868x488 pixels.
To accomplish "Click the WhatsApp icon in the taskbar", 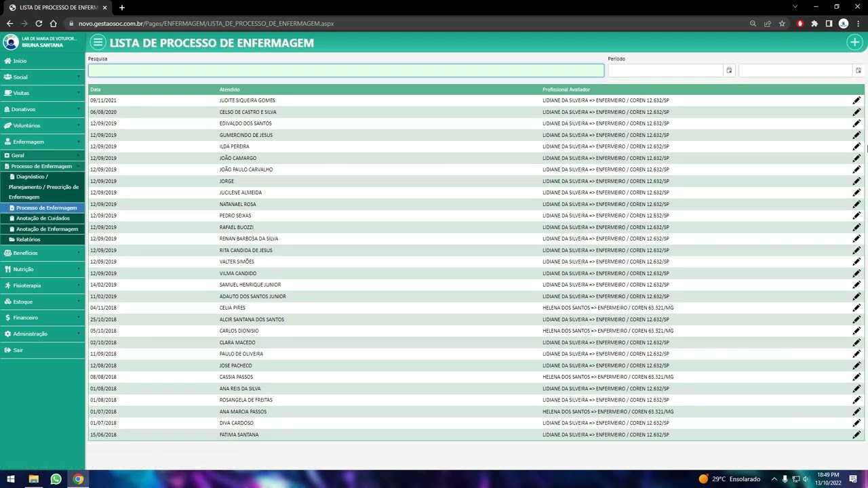I will point(56,479).
